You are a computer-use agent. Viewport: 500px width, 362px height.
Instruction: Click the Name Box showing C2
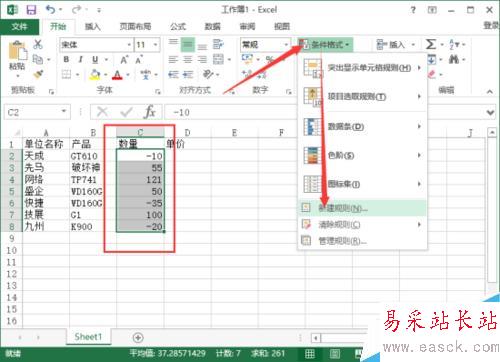37,112
